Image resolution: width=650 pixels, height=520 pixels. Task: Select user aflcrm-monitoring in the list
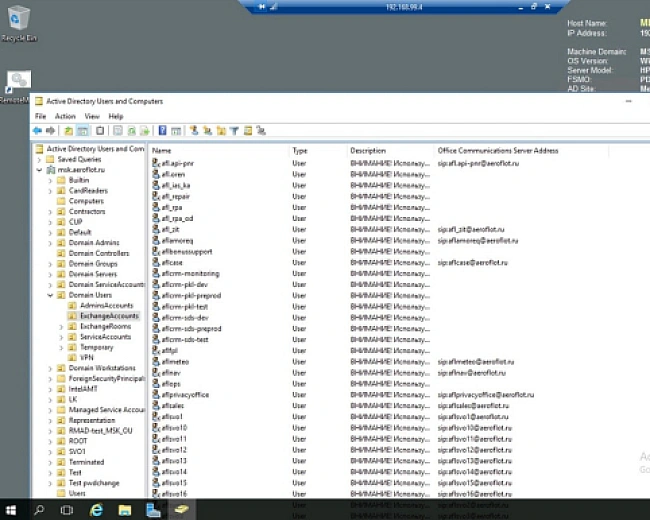[x=190, y=274]
